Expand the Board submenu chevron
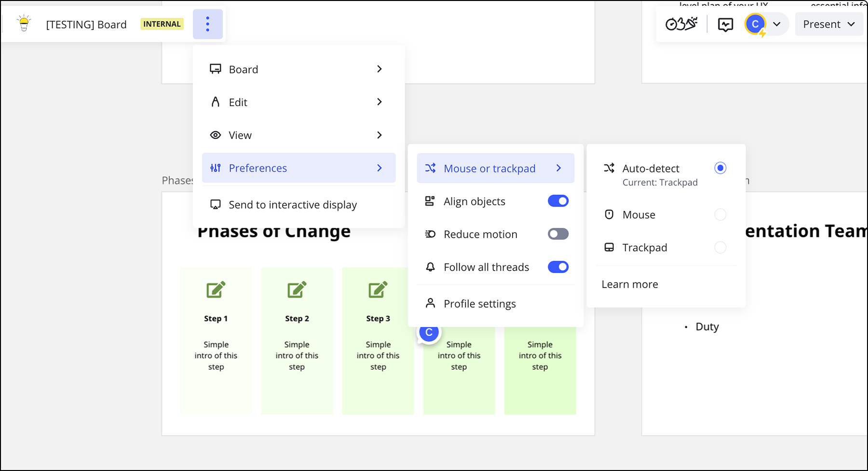This screenshot has width=868, height=471. click(x=380, y=69)
